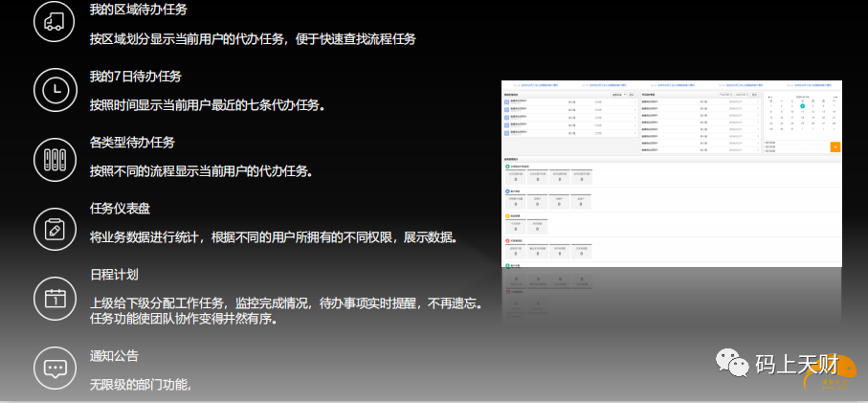Open the dashboard screenshot thumbnail
This screenshot has height=403, width=868.
[672, 172]
